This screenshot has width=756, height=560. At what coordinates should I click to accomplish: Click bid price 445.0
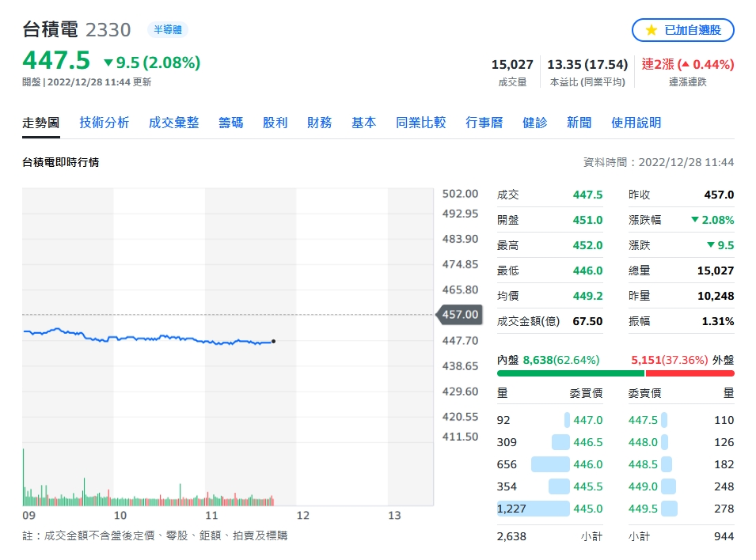pyautogui.click(x=587, y=509)
